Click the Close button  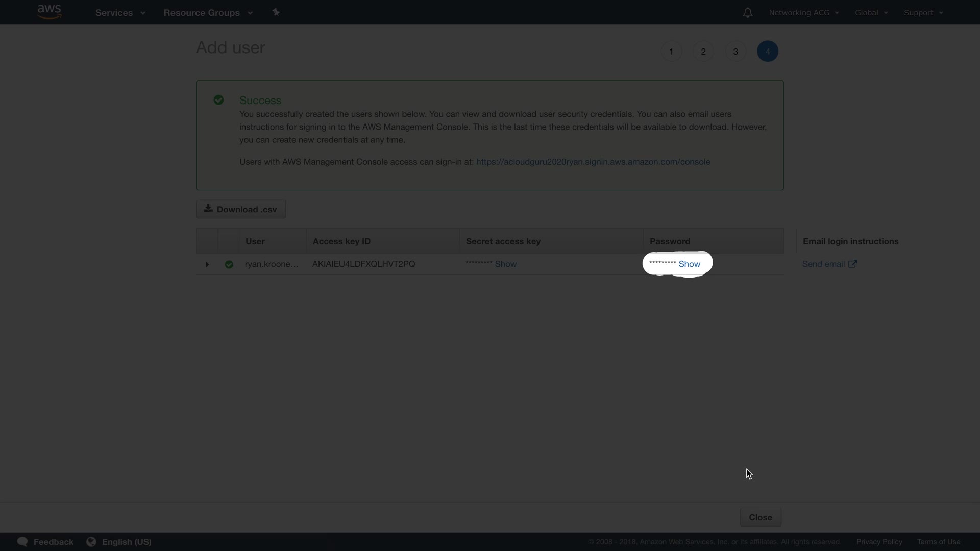[760, 517]
